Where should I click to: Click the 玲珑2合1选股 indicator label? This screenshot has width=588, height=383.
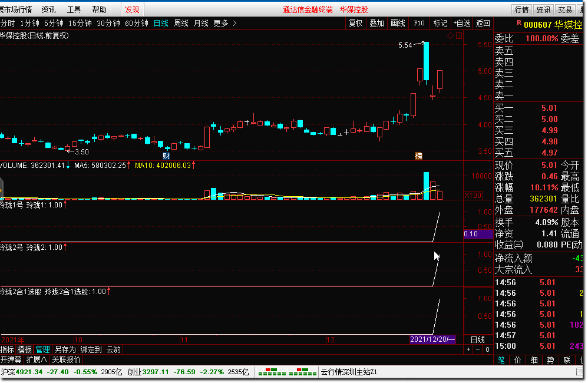click(21, 292)
